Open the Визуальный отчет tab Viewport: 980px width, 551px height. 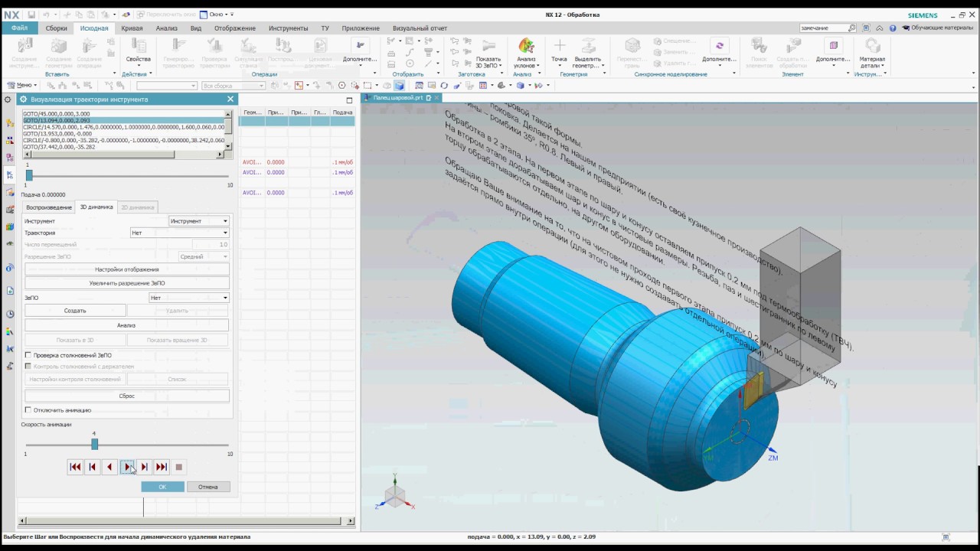(x=420, y=28)
